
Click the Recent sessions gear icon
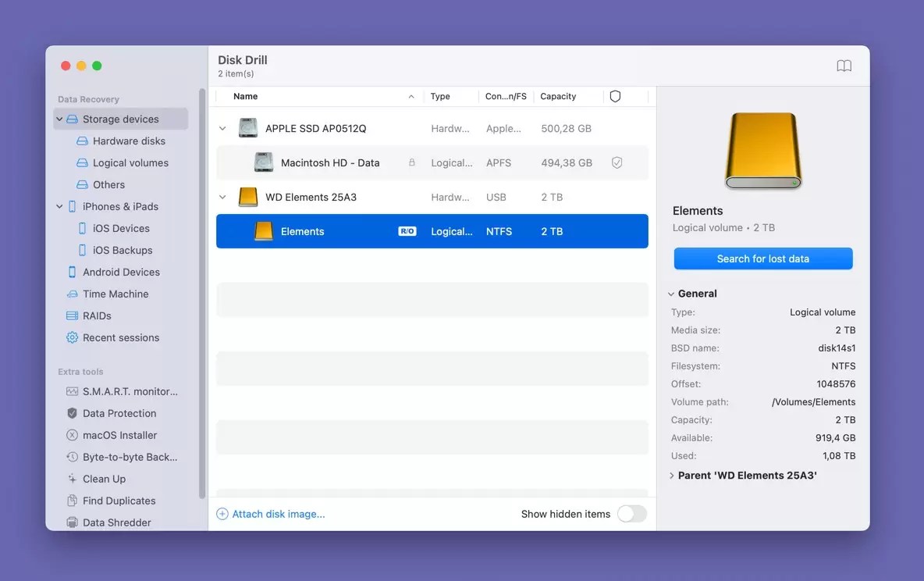[x=72, y=337]
